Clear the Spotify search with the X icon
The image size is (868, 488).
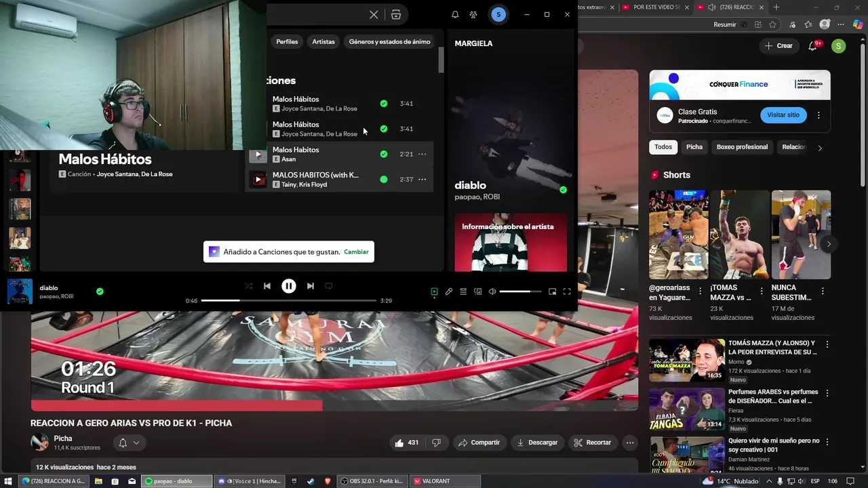374,14
